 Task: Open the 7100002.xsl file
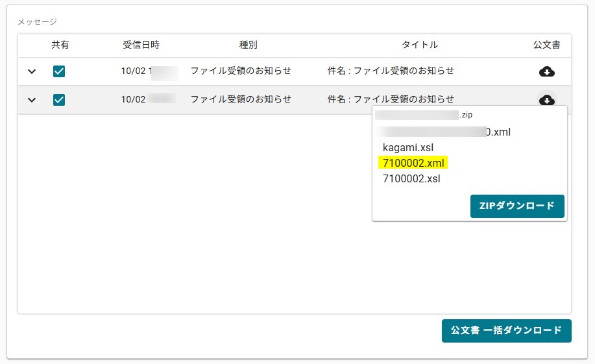point(411,178)
